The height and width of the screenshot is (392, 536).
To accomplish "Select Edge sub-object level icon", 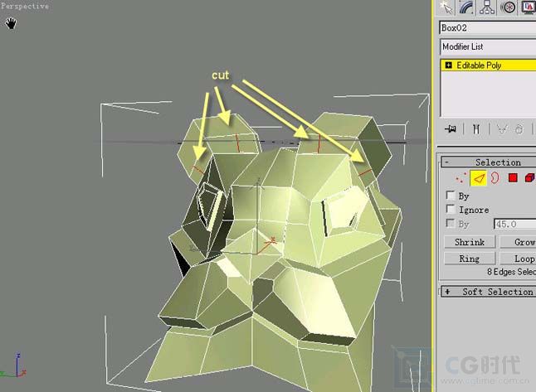I will [479, 178].
